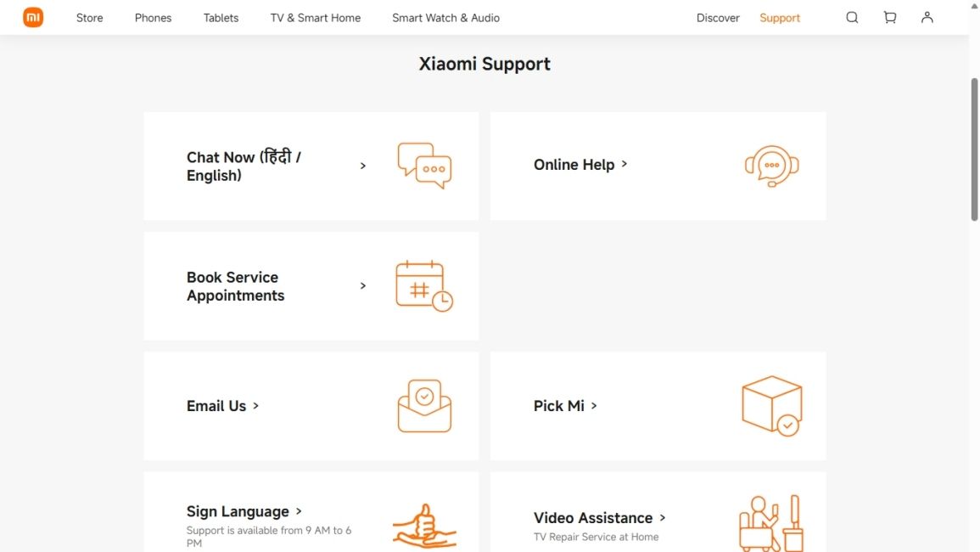This screenshot has width=980, height=552.
Task: Go to the Discover page
Action: point(718,18)
